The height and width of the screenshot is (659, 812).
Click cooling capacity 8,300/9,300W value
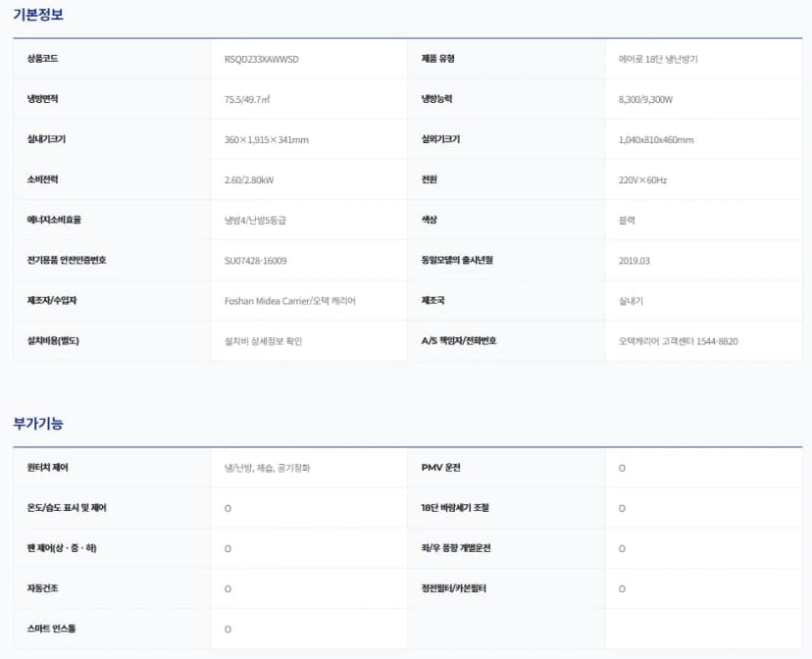[x=645, y=99]
